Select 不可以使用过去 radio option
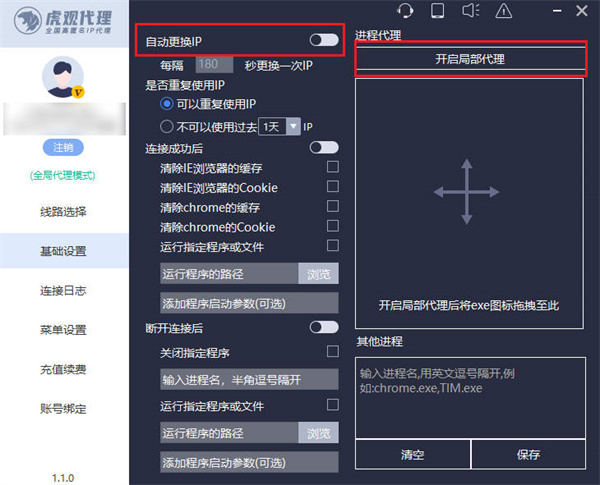Viewport: 600px width, 485px height. [x=167, y=126]
